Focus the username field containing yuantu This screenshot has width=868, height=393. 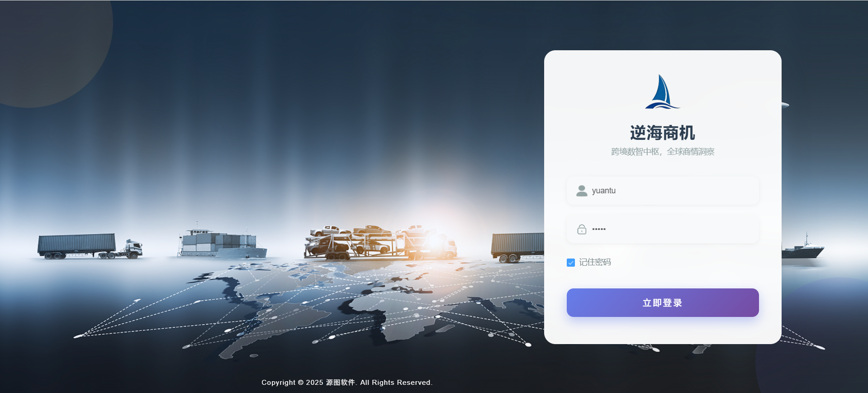pyautogui.click(x=663, y=191)
